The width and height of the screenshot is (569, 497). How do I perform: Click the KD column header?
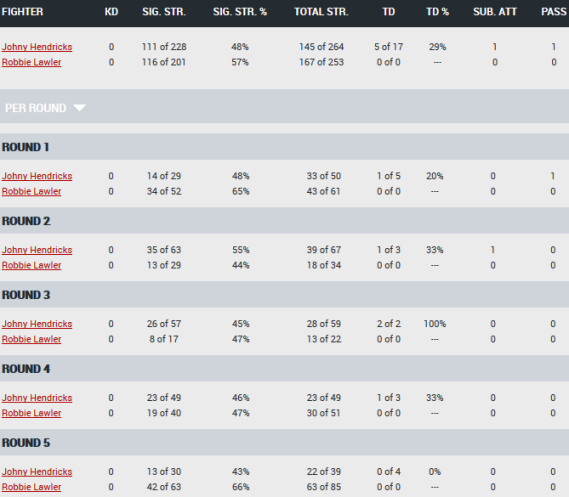pyautogui.click(x=111, y=12)
